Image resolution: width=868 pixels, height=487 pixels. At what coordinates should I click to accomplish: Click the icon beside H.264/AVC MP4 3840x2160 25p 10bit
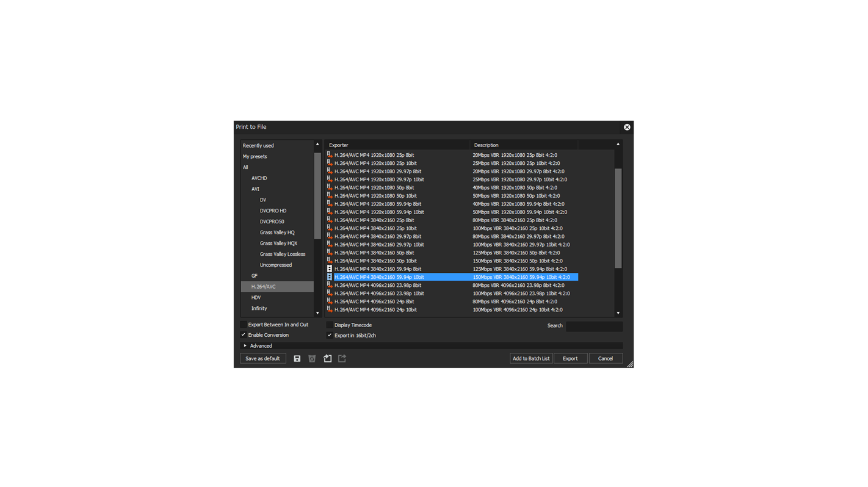click(330, 228)
